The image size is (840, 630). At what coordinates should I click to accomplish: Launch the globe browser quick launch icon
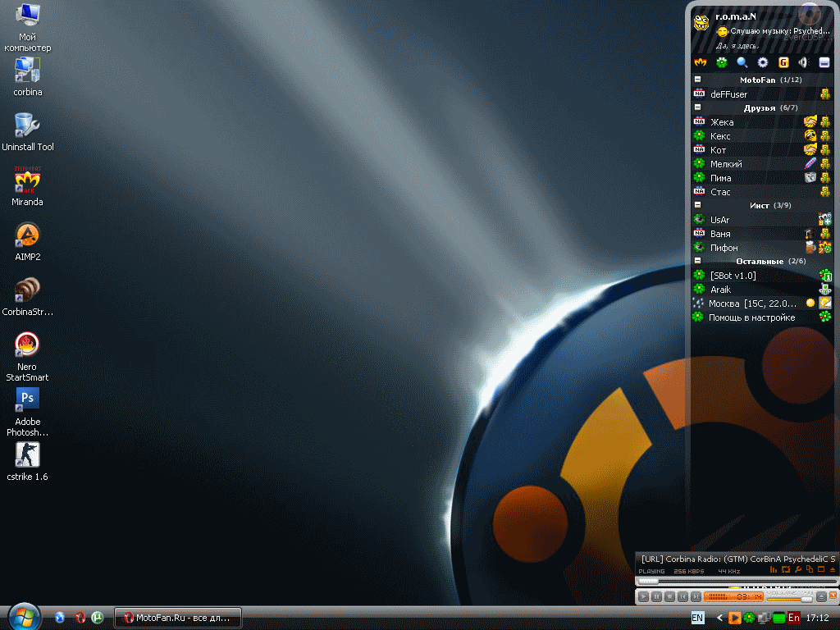pyautogui.click(x=59, y=617)
